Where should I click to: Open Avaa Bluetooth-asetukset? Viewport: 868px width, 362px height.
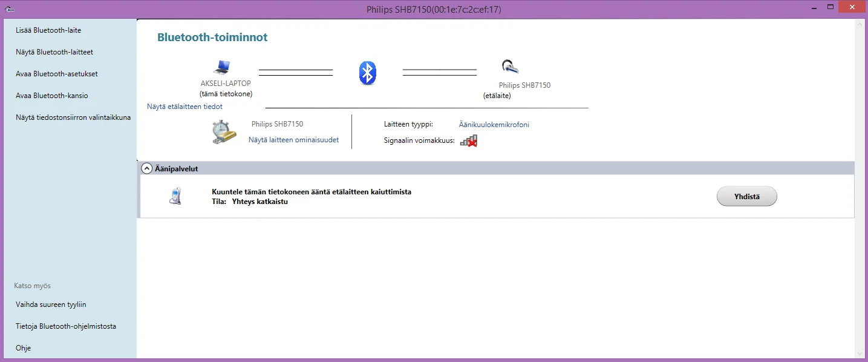pos(57,74)
